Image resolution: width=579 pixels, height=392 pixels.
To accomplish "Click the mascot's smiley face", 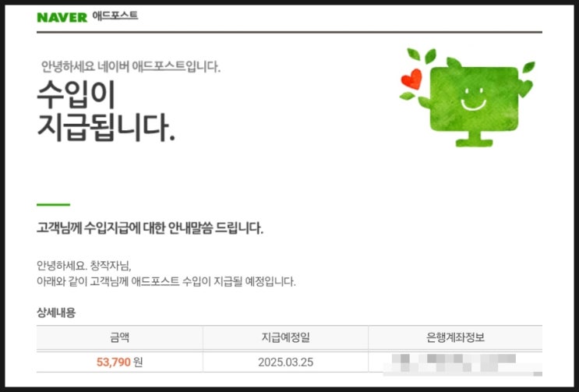I will point(473,99).
